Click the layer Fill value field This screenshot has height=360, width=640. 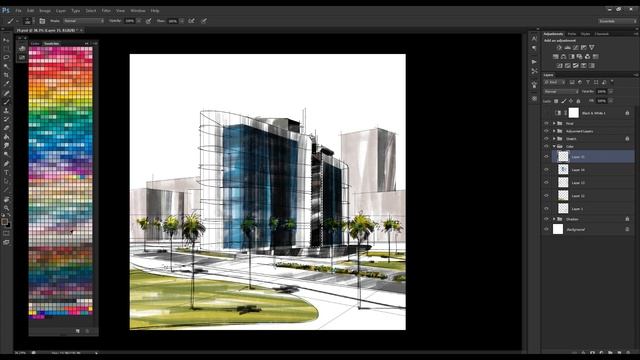click(x=601, y=101)
